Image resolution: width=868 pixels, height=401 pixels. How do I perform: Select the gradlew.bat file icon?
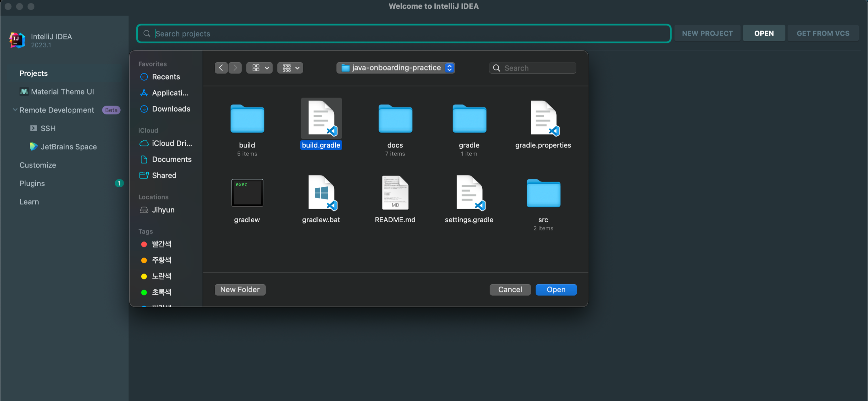pyautogui.click(x=321, y=193)
